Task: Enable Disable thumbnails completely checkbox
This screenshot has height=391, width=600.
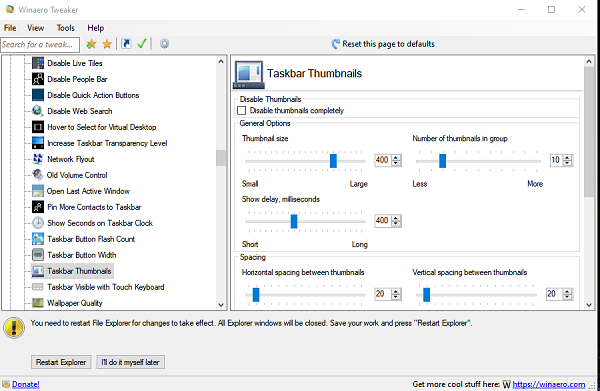Action: coord(241,111)
